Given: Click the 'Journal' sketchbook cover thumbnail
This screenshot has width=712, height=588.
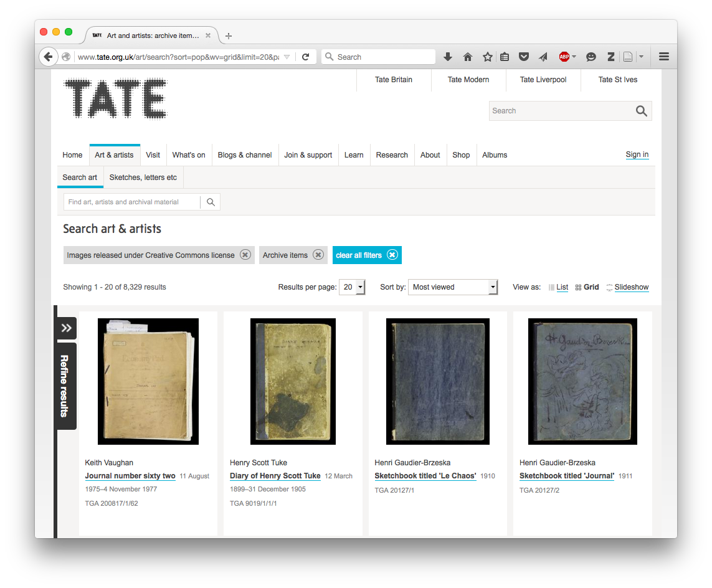Looking at the screenshot, I should click(x=582, y=381).
